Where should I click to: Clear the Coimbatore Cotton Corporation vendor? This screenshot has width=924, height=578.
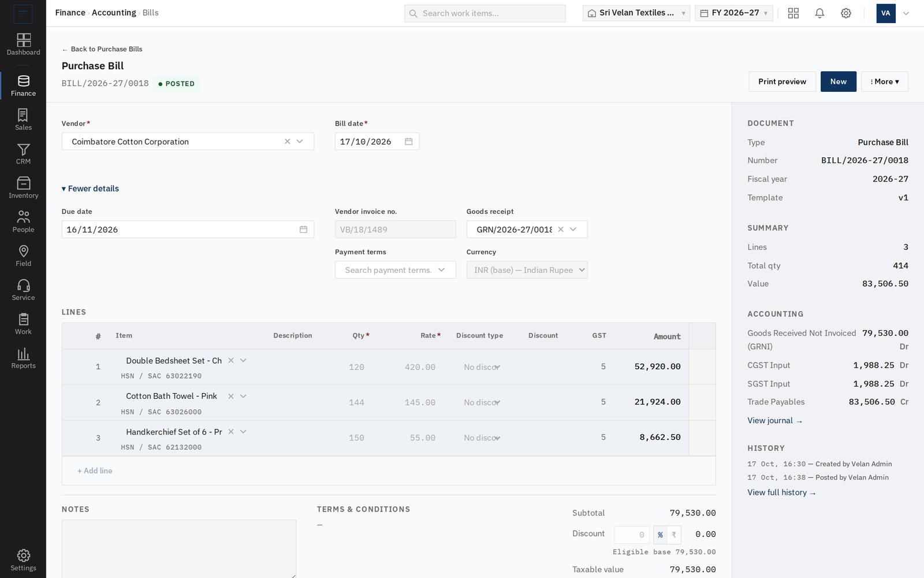point(287,142)
